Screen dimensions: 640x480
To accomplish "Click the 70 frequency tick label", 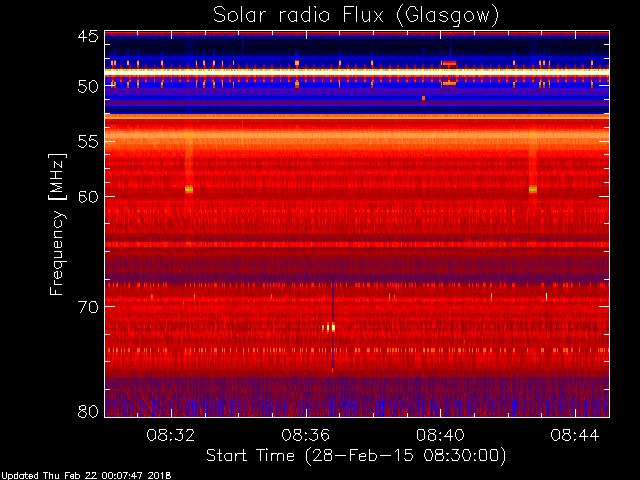I will 89,307.
